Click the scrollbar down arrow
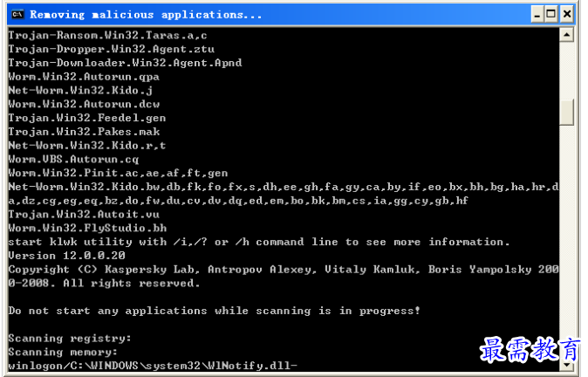The image size is (588, 377). [566, 364]
